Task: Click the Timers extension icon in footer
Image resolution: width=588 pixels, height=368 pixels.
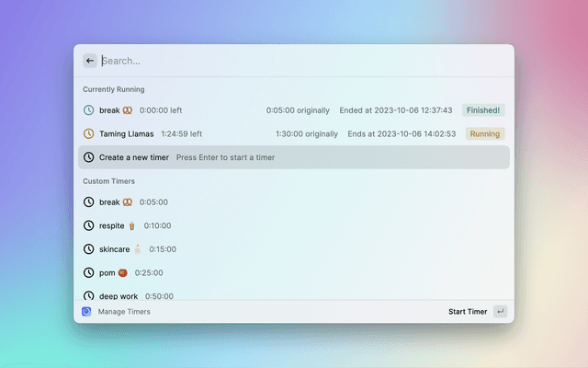Action: click(86, 312)
